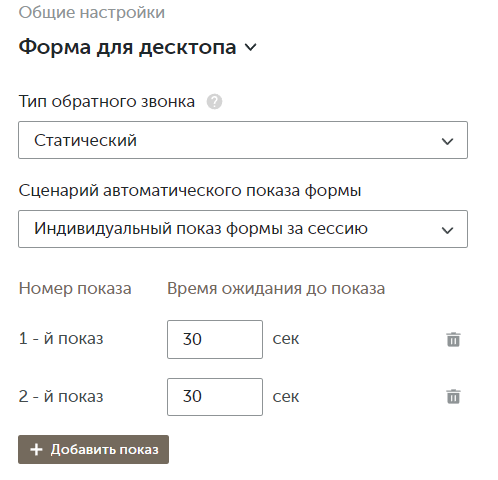Viewport: 498px width, 480px height.
Task: Click chevron beside Форма для десктопа
Action: 251,47
